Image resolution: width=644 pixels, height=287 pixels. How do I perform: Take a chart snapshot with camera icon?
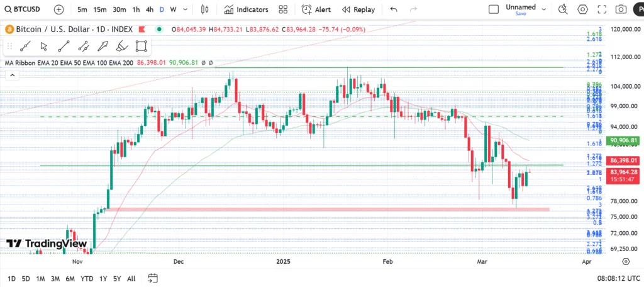[x=621, y=9]
